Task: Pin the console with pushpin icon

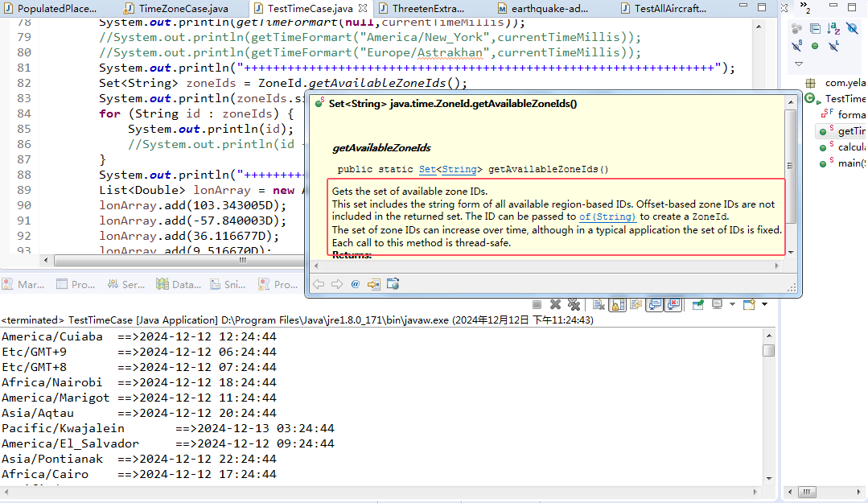Action: tap(697, 304)
